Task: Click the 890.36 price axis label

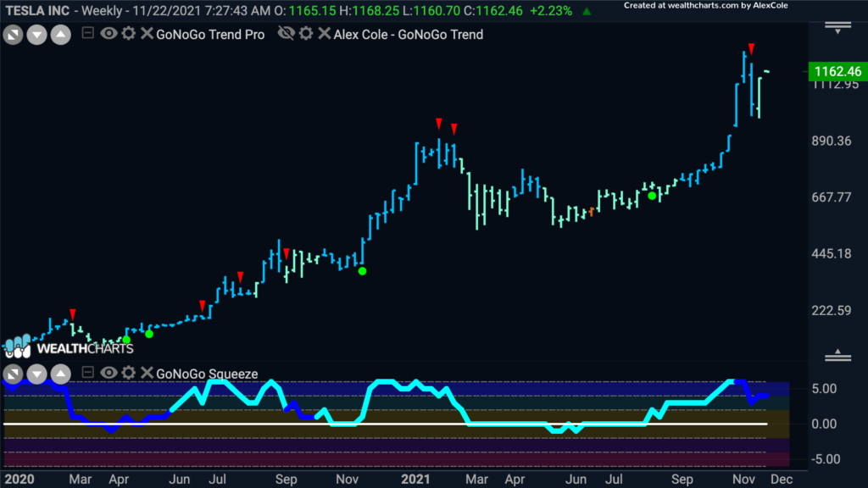Action: 832,141
